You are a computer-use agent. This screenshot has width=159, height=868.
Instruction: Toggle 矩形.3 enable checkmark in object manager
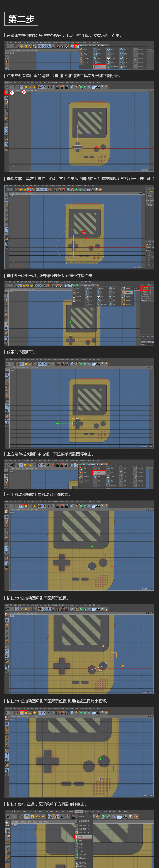coord(153,288)
